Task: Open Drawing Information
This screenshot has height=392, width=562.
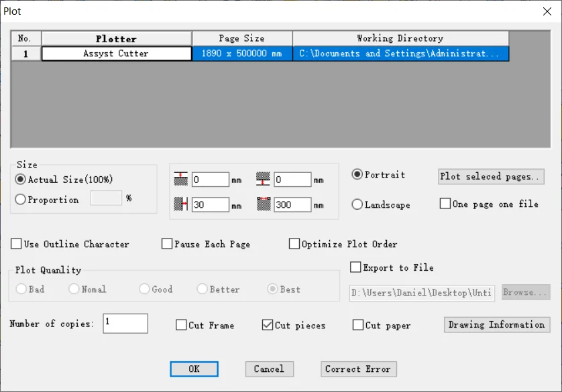Action: coord(496,324)
